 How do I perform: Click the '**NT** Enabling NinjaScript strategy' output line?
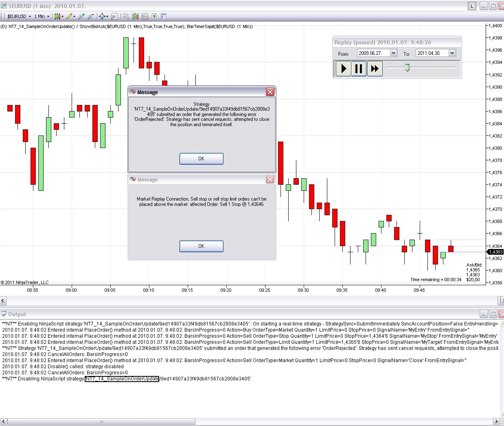(x=250, y=324)
